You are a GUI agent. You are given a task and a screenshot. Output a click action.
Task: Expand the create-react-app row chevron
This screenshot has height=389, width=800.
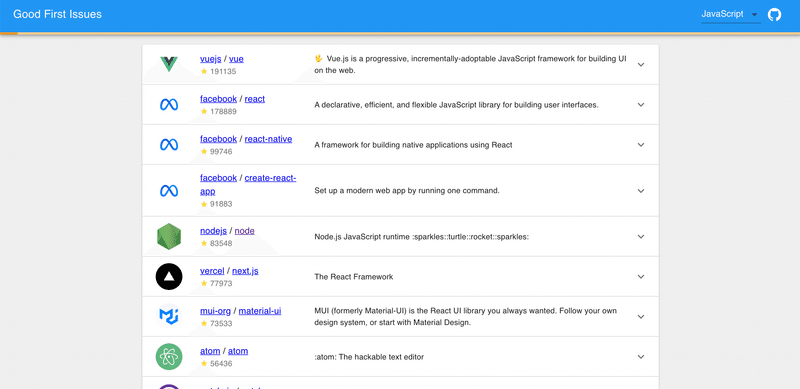641,191
